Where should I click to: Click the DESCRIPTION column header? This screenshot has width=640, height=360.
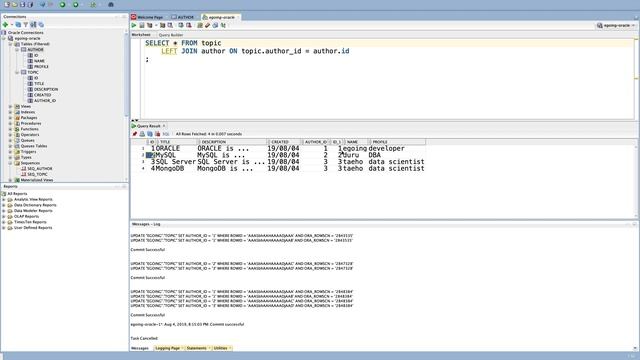point(232,142)
